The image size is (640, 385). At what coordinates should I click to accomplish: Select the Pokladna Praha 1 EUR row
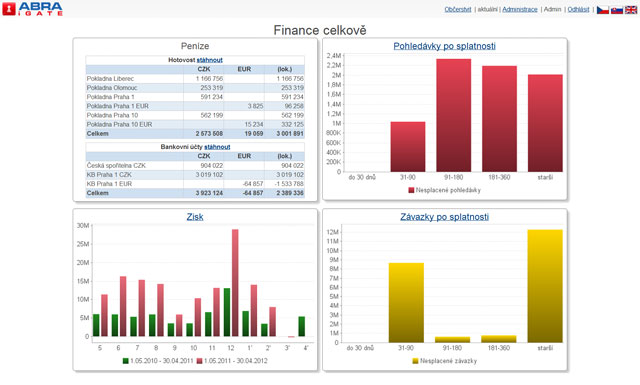click(195, 106)
